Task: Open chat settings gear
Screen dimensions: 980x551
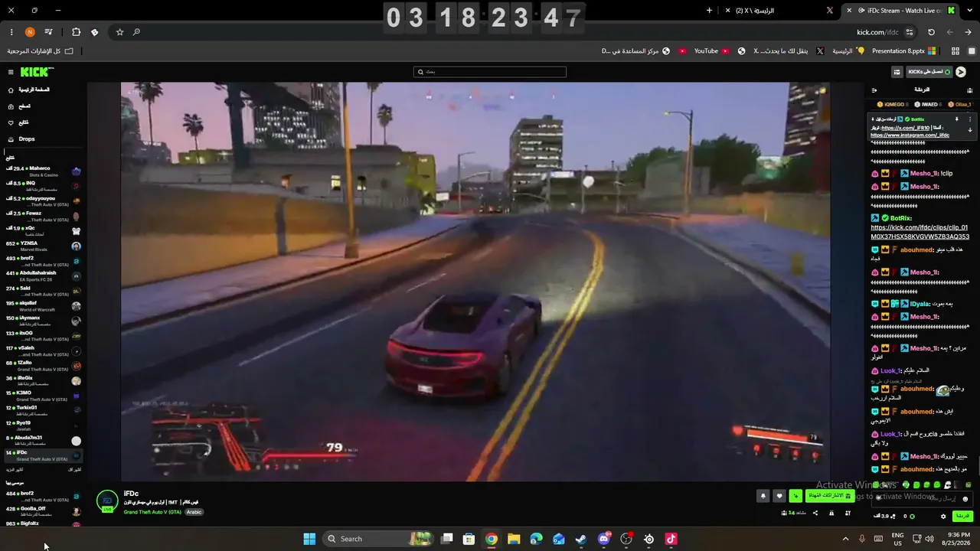Action: click(943, 517)
